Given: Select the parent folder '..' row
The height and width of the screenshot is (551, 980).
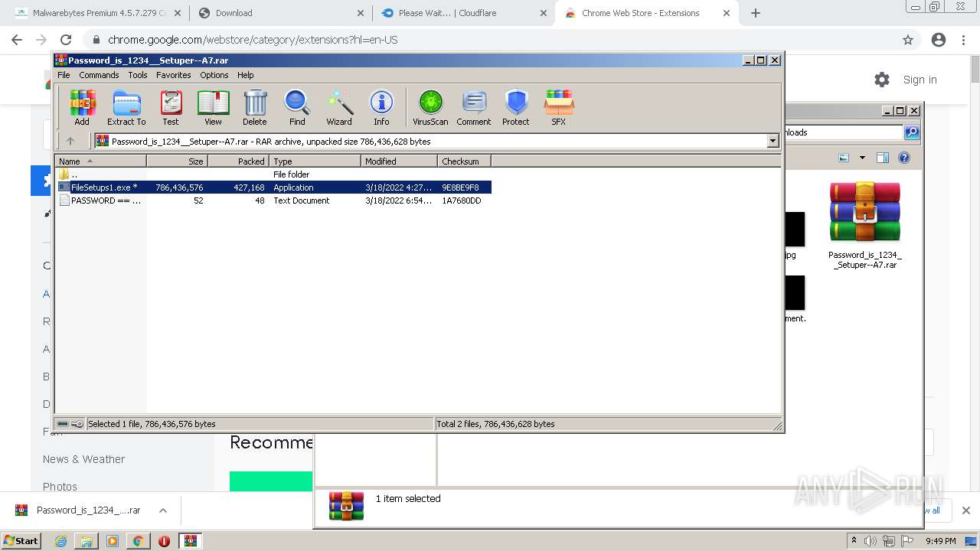Looking at the screenshot, I should pos(273,174).
